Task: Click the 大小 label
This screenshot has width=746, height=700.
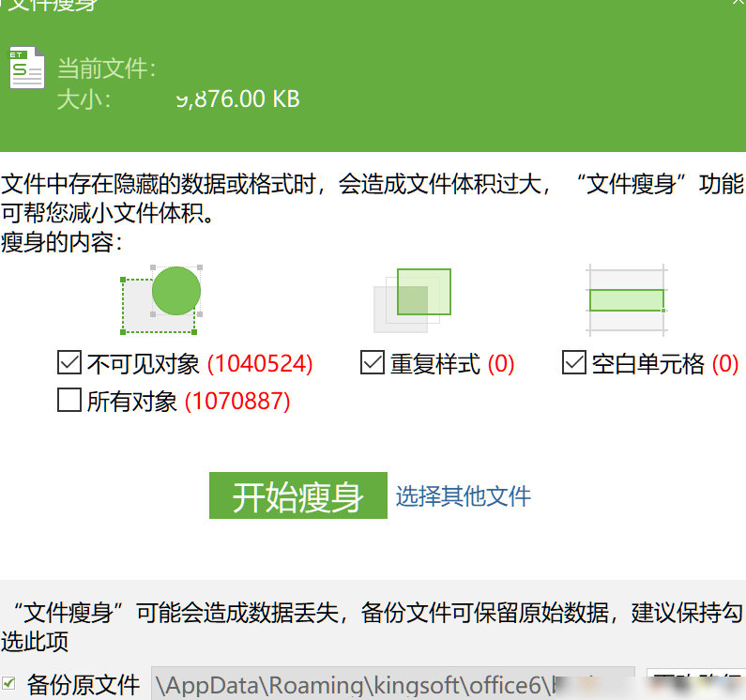Action: coord(84,99)
